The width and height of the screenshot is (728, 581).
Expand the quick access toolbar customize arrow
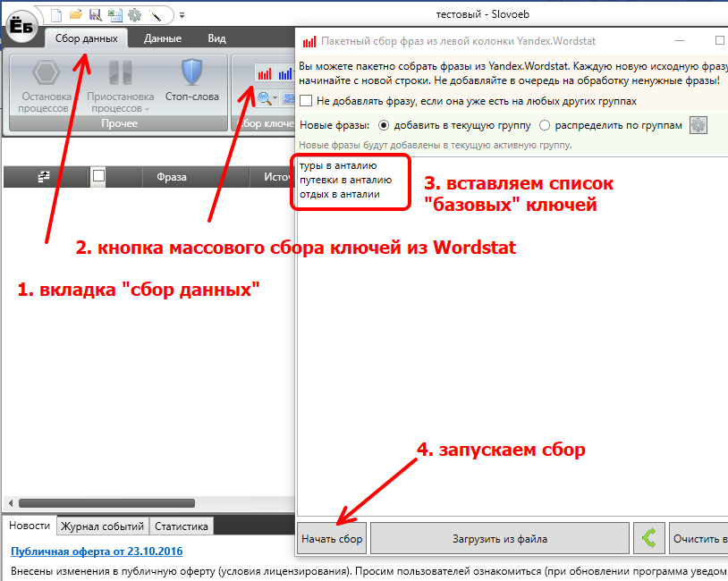pyautogui.click(x=182, y=15)
